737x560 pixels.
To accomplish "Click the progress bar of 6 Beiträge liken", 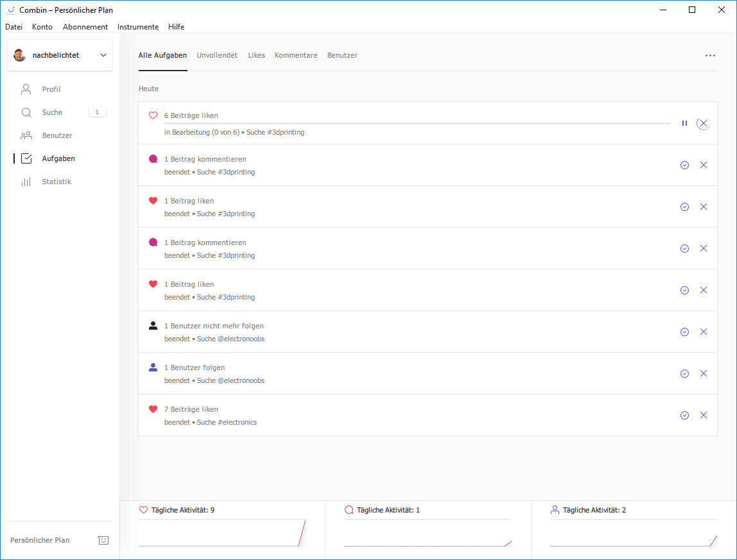I will tap(417, 123).
